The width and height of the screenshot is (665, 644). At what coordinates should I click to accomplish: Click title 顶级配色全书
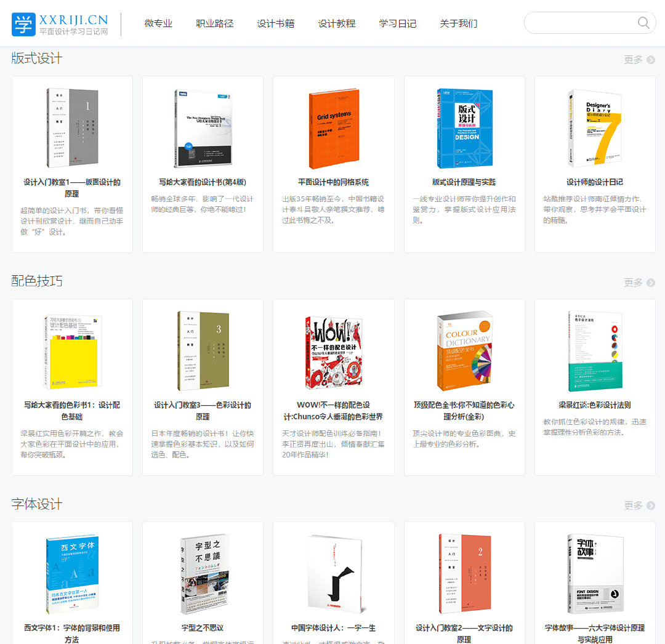(x=464, y=411)
